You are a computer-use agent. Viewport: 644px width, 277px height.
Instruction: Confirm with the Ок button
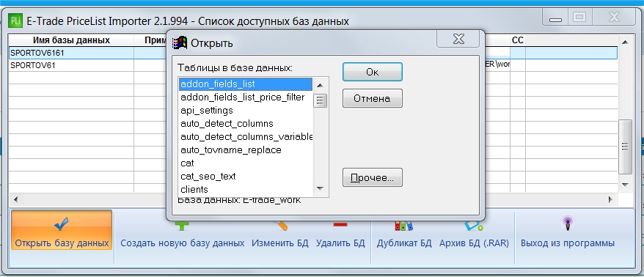[372, 73]
